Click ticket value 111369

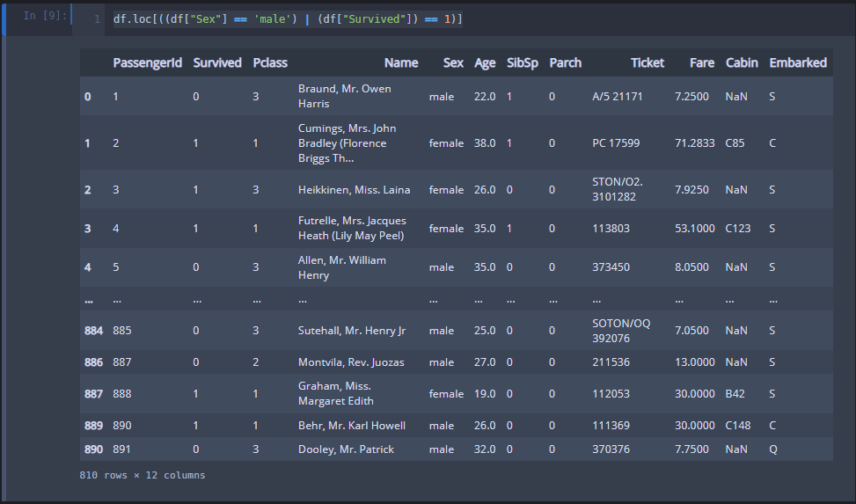(611, 426)
